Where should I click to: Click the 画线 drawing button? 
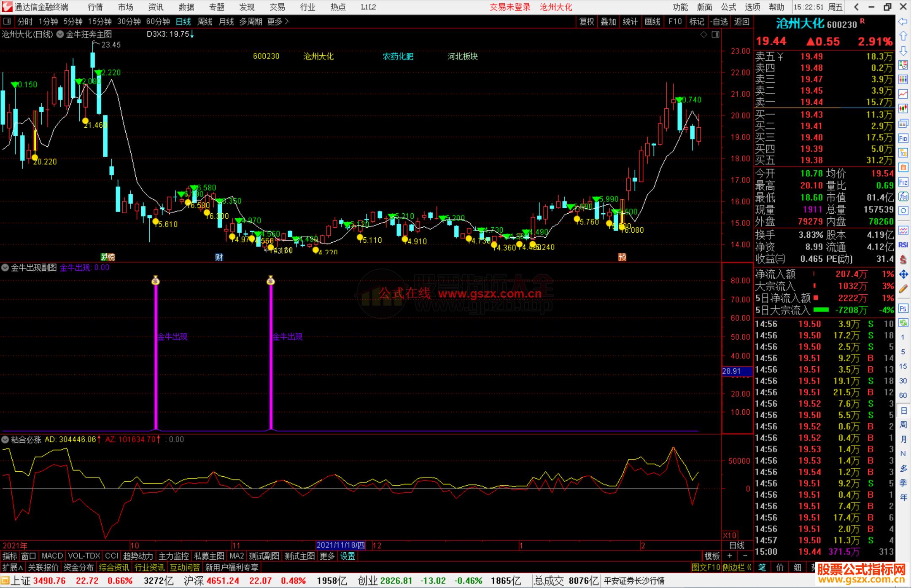(652, 21)
